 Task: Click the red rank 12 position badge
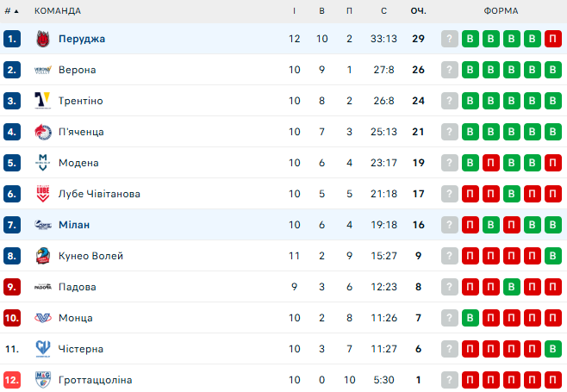tap(12, 380)
